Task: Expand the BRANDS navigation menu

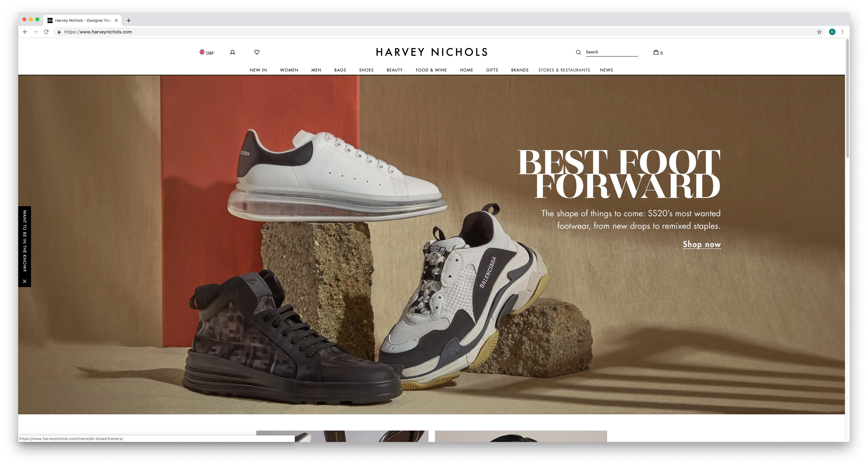Action: pyautogui.click(x=520, y=70)
